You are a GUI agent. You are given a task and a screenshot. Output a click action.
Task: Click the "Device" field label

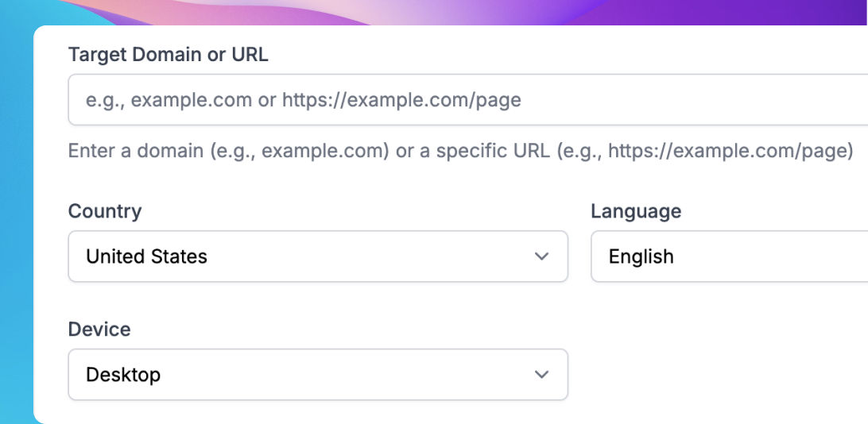[99, 329]
